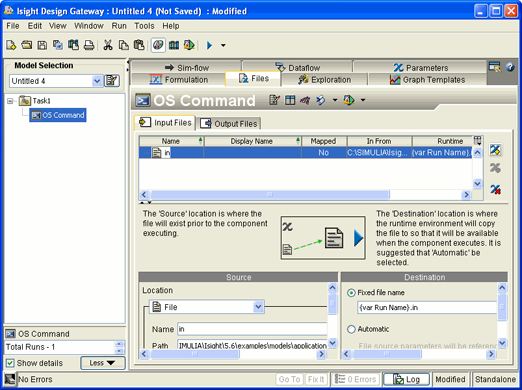Switch to the Parameters tab
Viewport: 522px width, 390px height.
coord(420,68)
